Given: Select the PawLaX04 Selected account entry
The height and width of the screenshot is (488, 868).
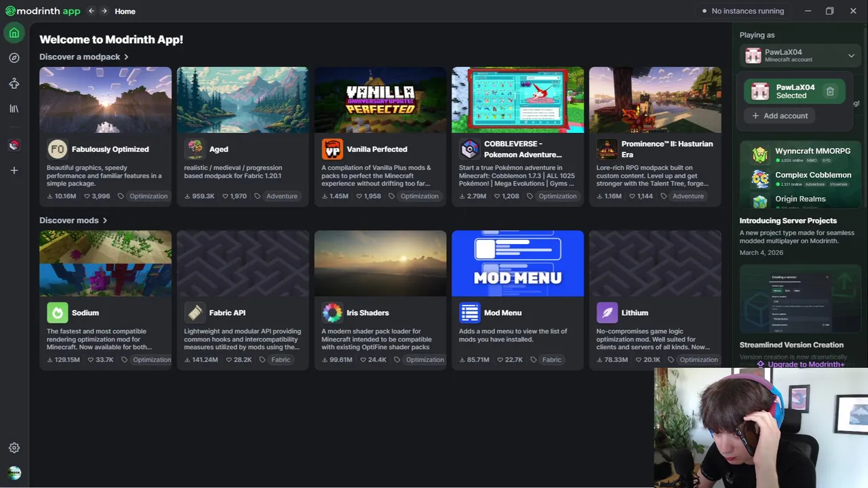Looking at the screenshot, I should pyautogui.click(x=795, y=91).
